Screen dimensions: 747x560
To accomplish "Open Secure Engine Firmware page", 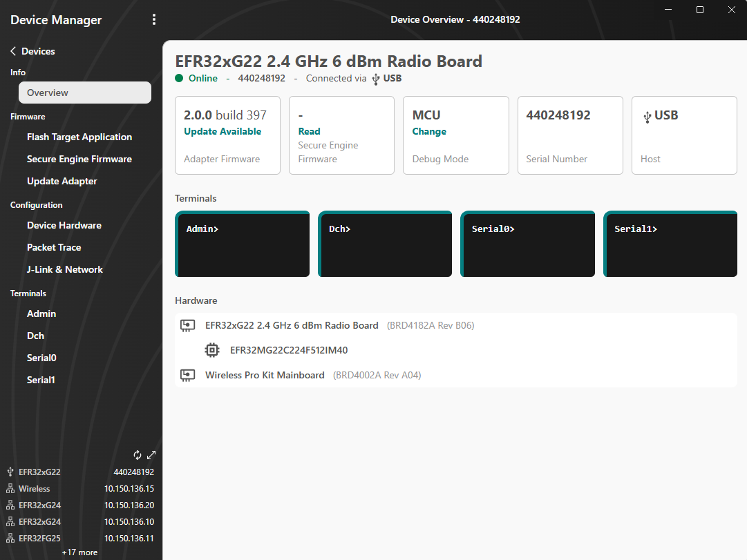I will click(79, 159).
